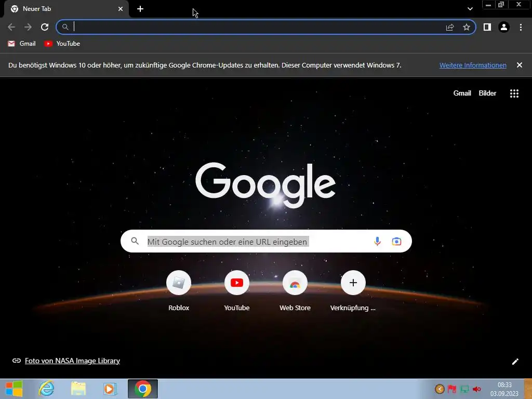Open Gmail link on Google page
The image size is (532, 399).
[x=462, y=94]
